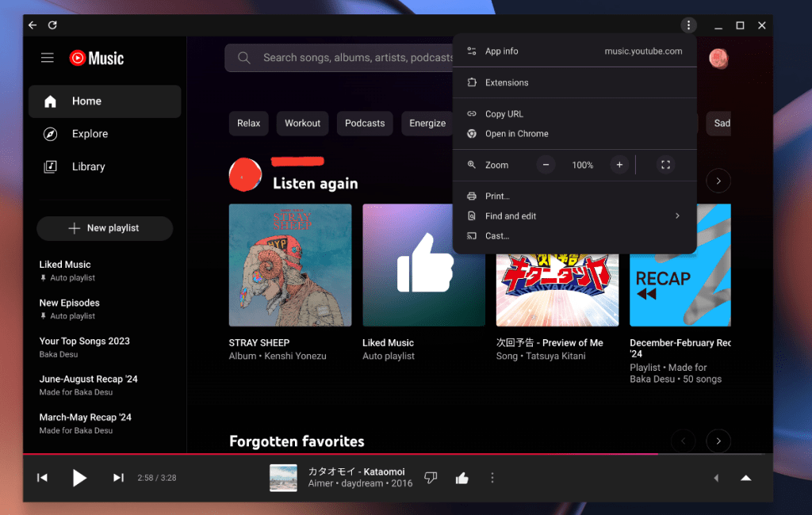
Task: Open Your Top Songs 2023 playlist
Action: point(84,347)
